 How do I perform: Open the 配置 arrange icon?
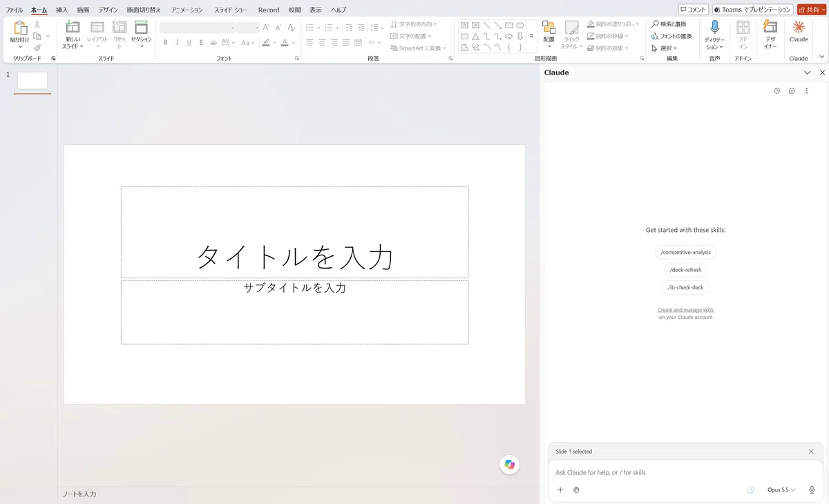click(x=549, y=28)
